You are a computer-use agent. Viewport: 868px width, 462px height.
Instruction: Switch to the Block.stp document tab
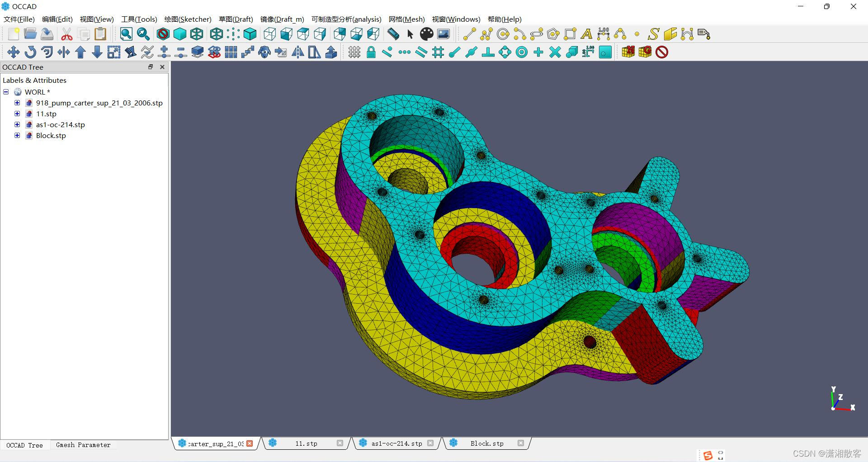[487, 443]
